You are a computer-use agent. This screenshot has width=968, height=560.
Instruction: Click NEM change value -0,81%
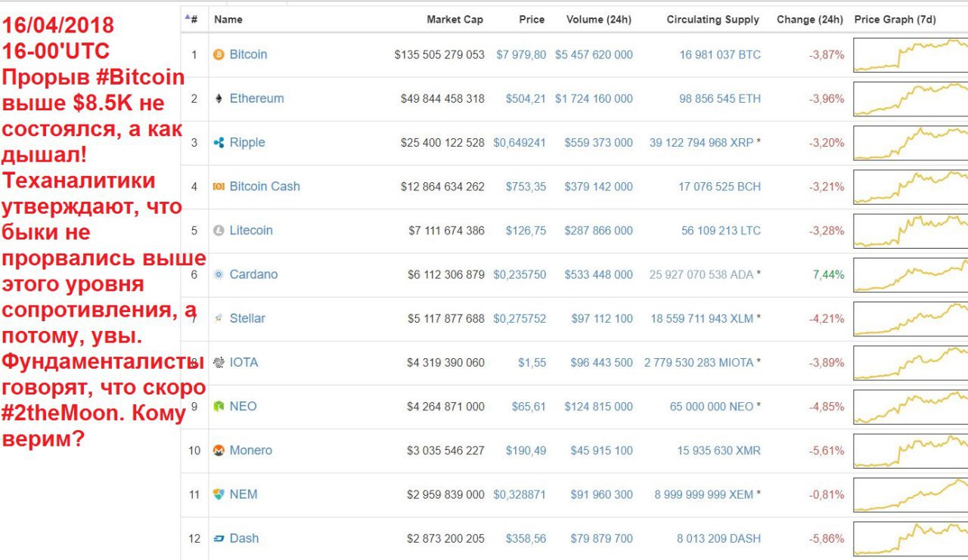(x=827, y=494)
